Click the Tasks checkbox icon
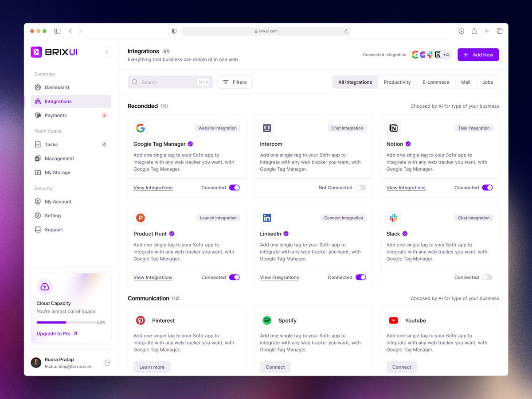This screenshot has width=532, height=399. [38, 145]
